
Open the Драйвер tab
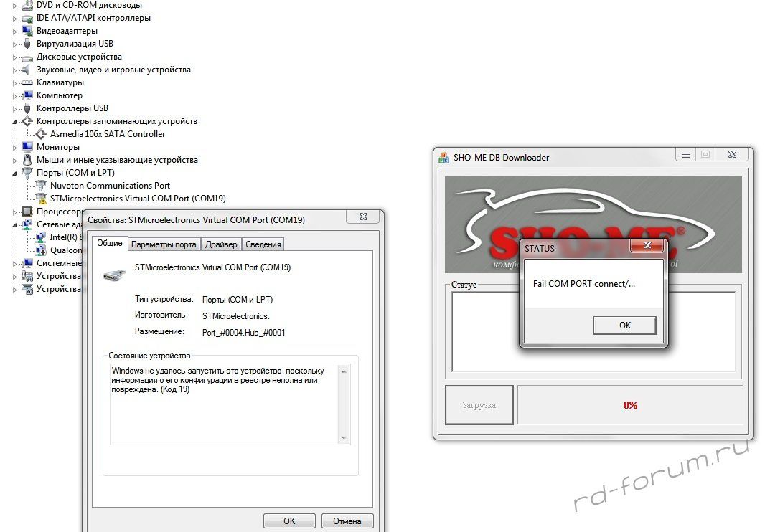tap(221, 244)
